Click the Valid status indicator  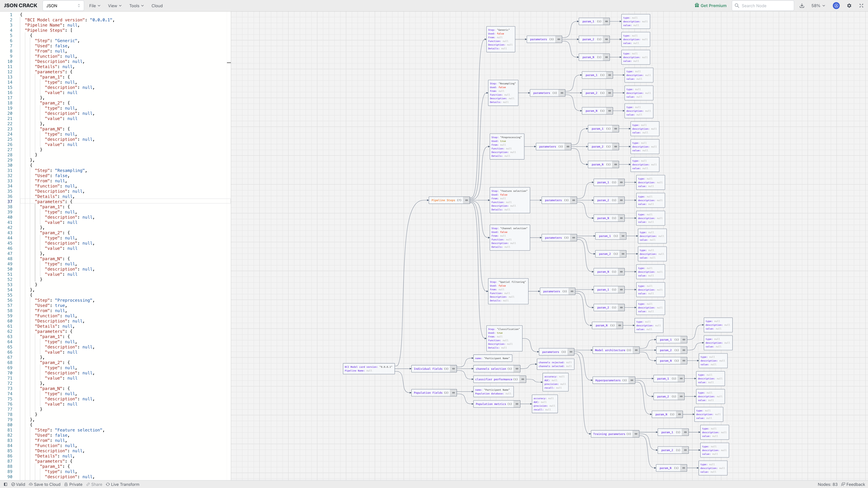(x=18, y=484)
